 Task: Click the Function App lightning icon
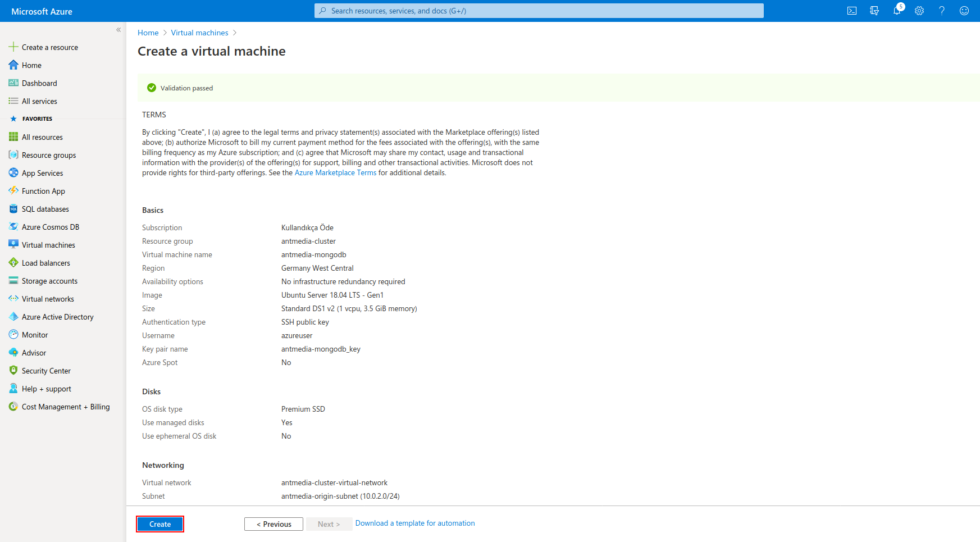13,191
